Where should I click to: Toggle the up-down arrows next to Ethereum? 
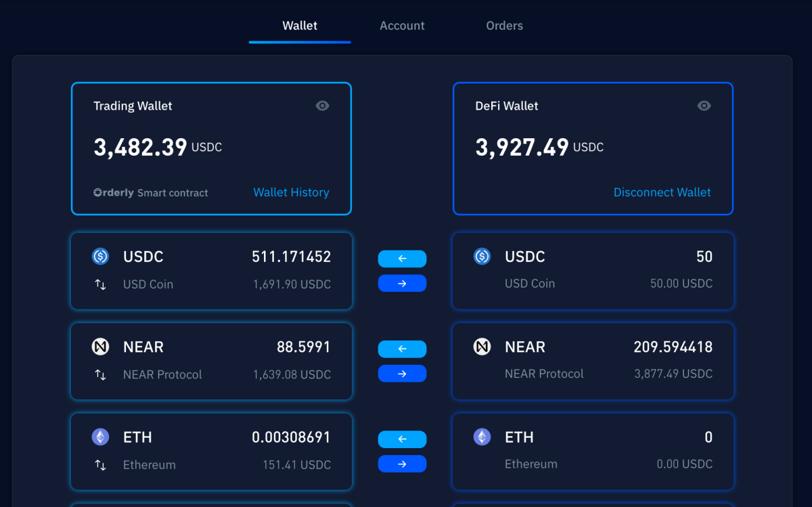coord(100,465)
